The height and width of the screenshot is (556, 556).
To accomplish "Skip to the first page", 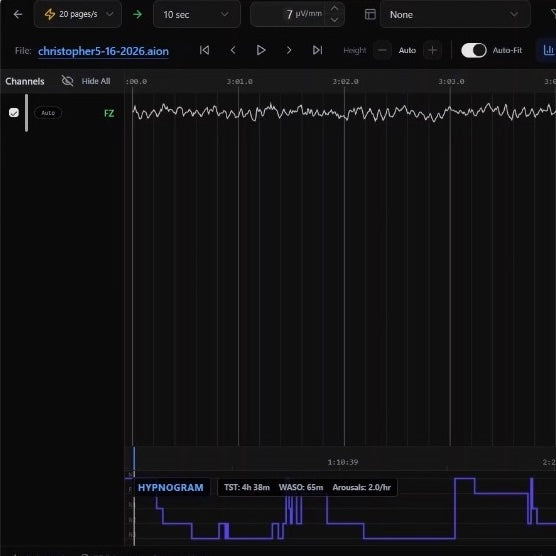I will (x=205, y=50).
